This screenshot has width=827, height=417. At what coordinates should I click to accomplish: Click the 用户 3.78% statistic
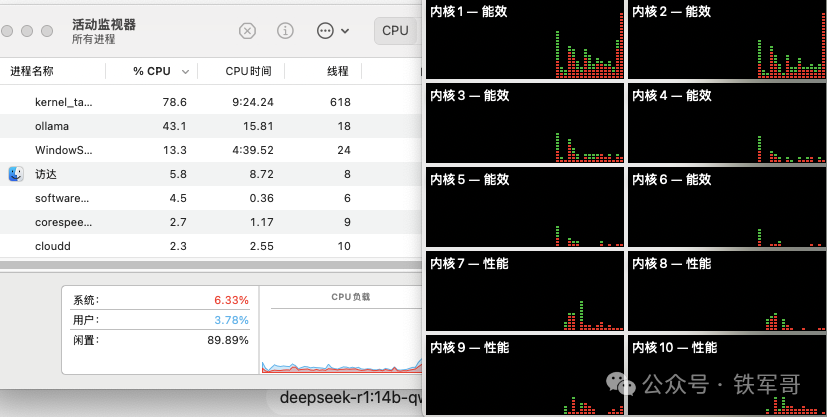(160, 320)
